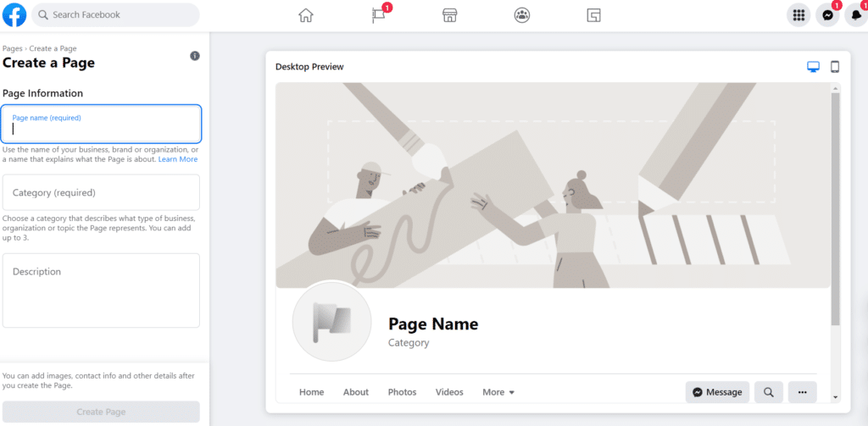
Task: Click the Message button in preview
Action: coord(717,391)
